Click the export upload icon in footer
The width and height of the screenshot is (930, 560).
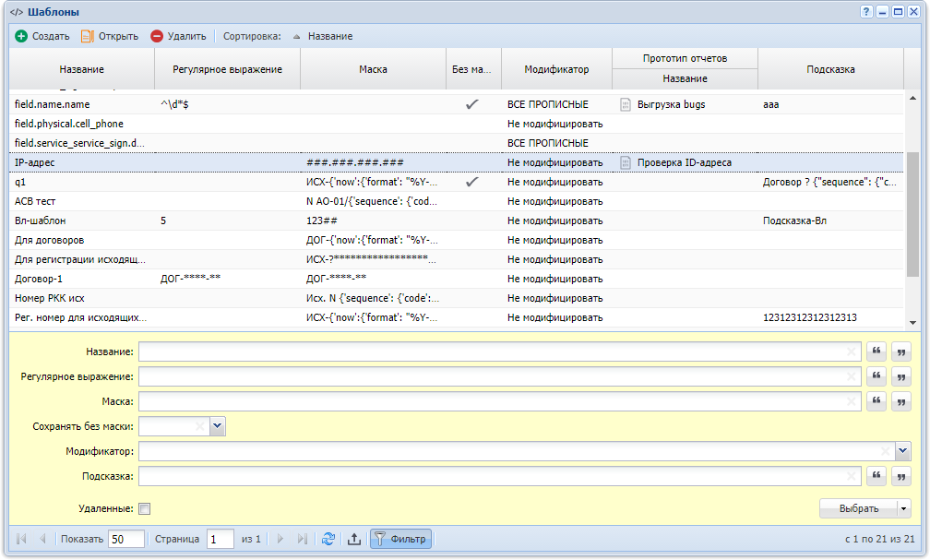[354, 539]
